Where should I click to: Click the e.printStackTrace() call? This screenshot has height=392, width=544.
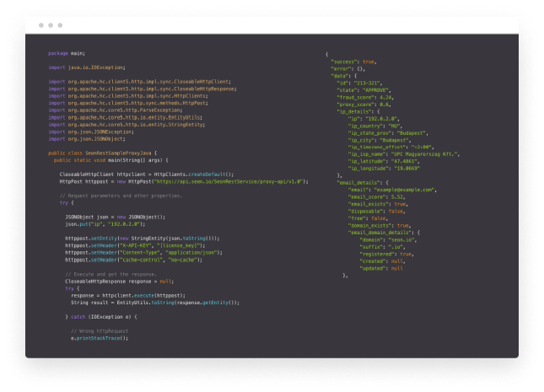pyautogui.click(x=100, y=338)
